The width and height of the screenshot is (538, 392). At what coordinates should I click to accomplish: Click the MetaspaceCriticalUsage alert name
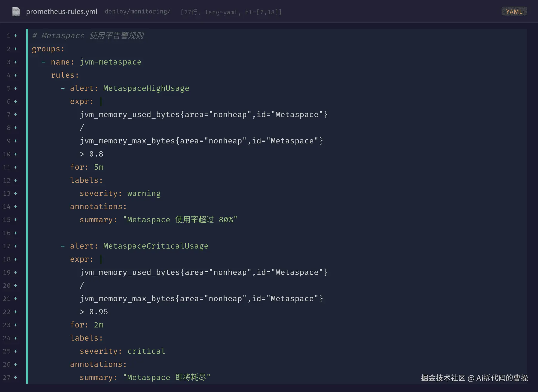156,246
